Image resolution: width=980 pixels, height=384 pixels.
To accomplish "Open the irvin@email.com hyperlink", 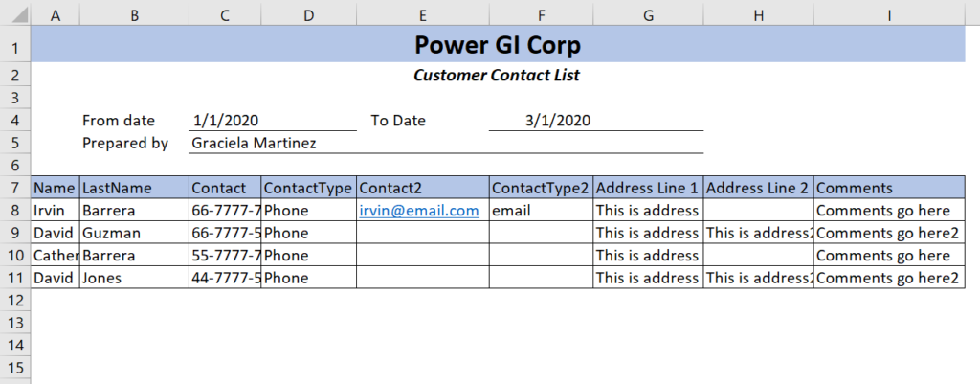I will pyautogui.click(x=419, y=211).
